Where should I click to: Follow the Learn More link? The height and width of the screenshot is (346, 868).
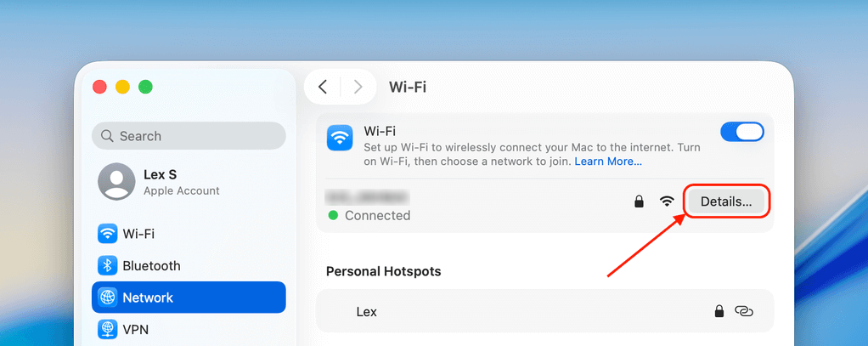608,162
